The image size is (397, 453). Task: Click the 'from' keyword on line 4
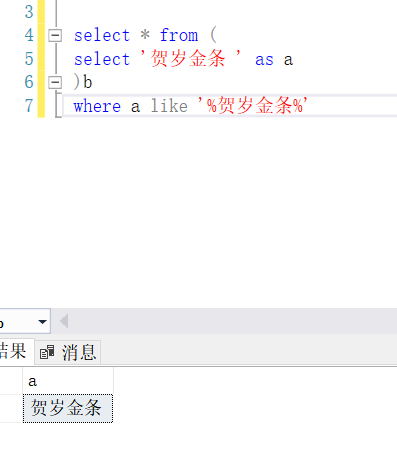[x=179, y=35]
